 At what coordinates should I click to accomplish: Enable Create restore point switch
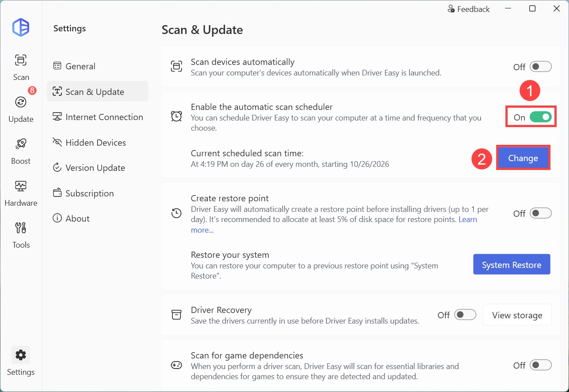(x=541, y=213)
